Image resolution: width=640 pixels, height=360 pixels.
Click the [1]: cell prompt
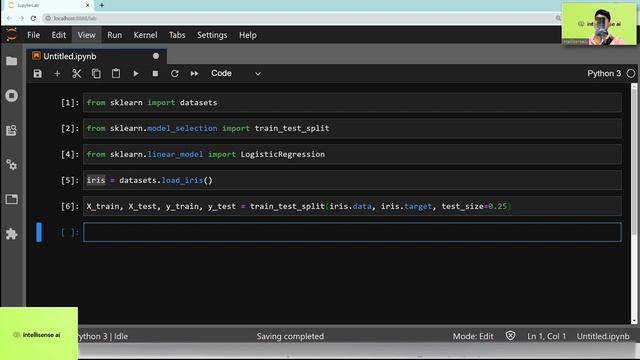(70, 102)
